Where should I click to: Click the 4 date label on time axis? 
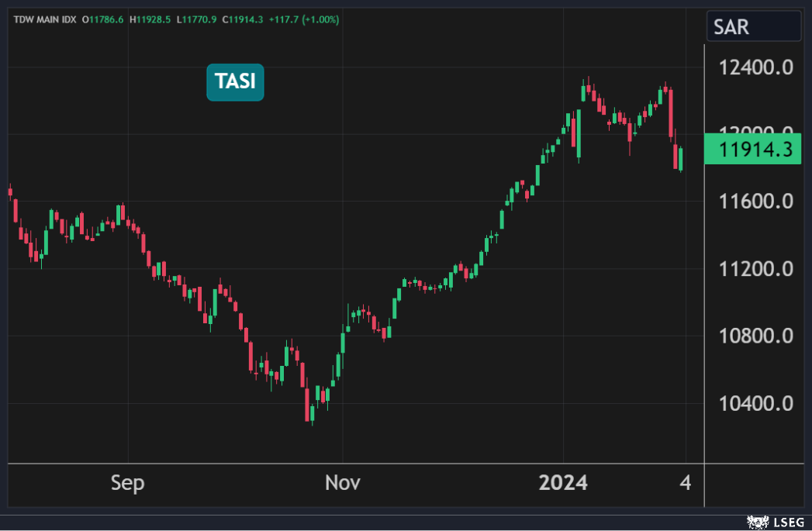click(x=684, y=483)
